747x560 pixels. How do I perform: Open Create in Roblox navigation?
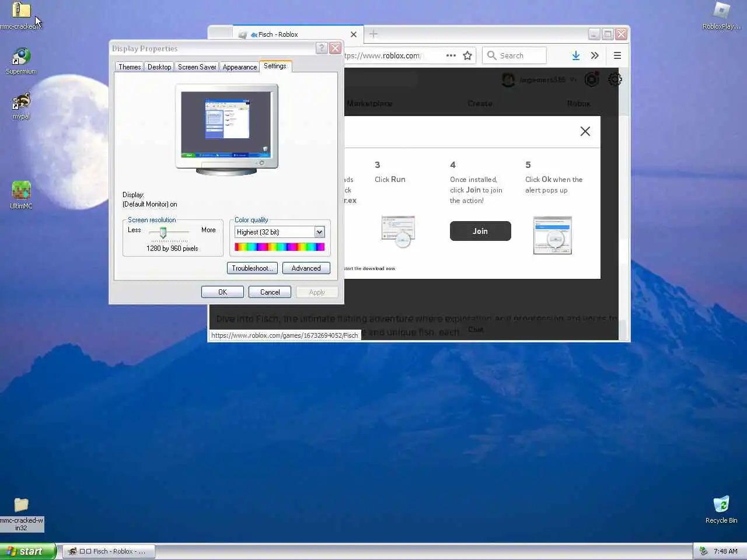tap(480, 103)
